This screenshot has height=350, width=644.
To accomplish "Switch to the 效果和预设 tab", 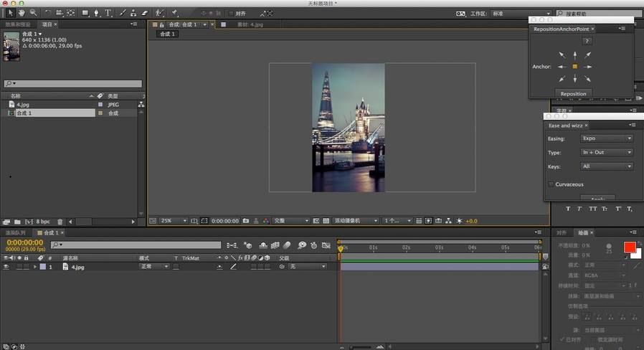I will click(x=18, y=24).
